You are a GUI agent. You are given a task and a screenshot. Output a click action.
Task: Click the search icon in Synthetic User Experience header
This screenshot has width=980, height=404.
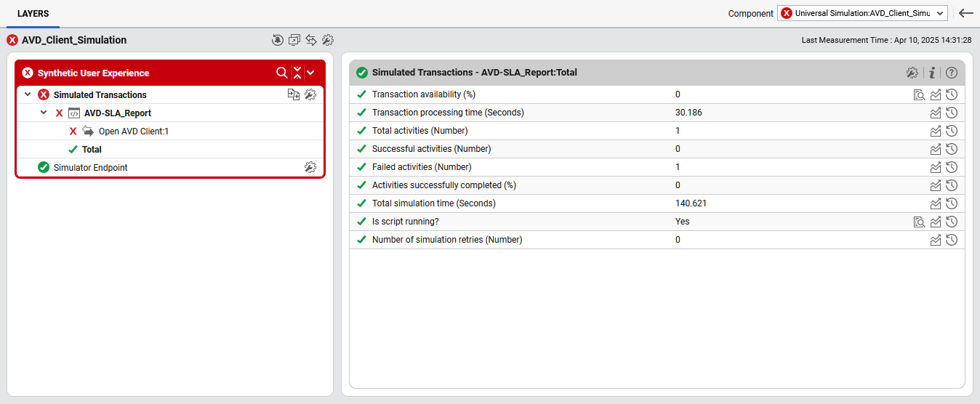[x=281, y=73]
